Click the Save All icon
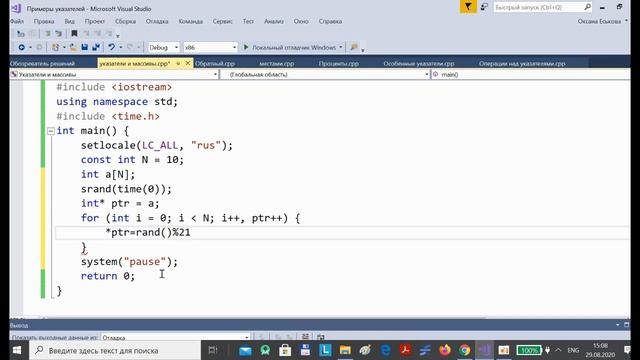The height and width of the screenshot is (360, 640). pyautogui.click(x=96, y=47)
